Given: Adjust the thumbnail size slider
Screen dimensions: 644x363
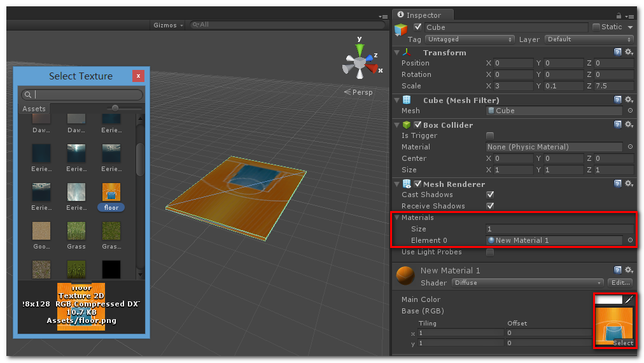Looking at the screenshot, I should coord(115,108).
